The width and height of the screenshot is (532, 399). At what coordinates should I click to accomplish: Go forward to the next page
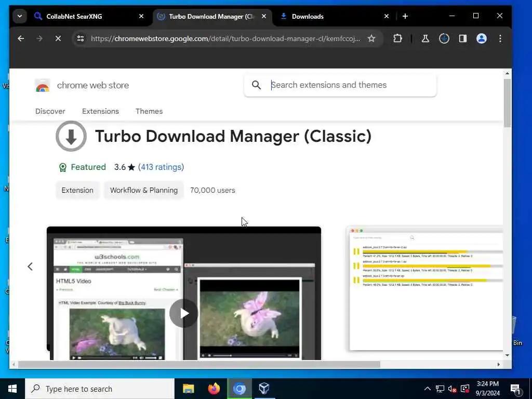[39, 38]
